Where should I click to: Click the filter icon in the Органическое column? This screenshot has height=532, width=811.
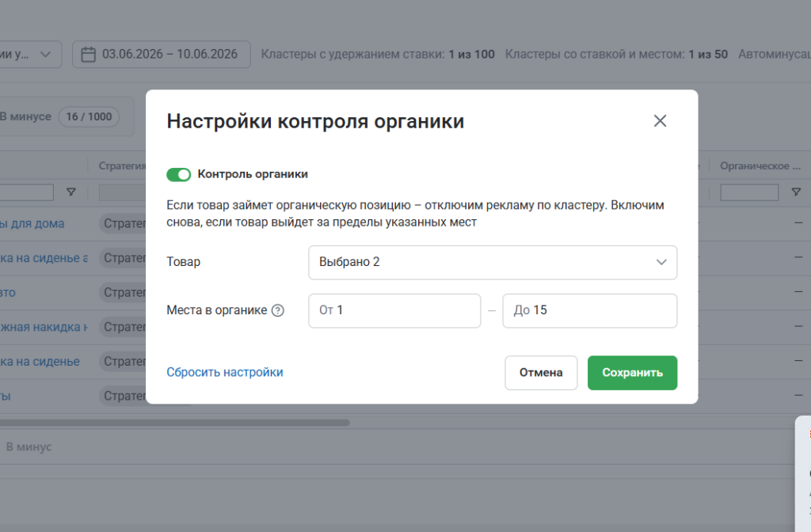pos(796,192)
